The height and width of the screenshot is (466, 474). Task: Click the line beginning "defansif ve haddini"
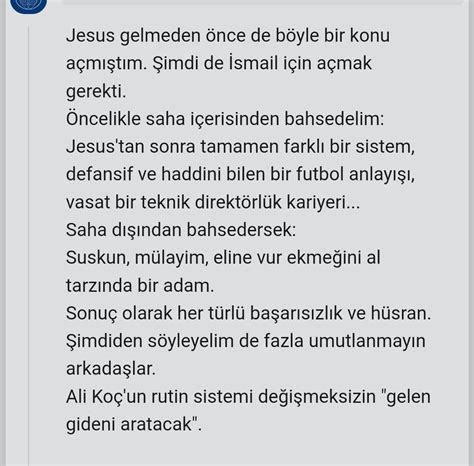coord(240,174)
